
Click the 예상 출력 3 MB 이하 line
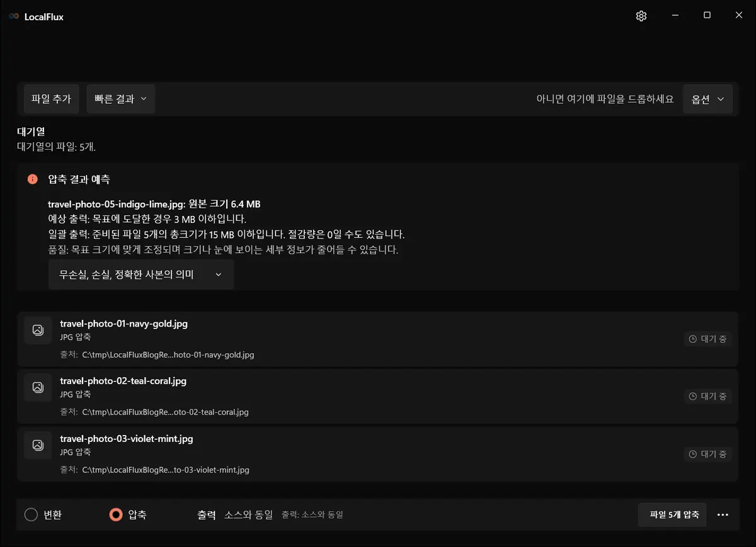(147, 219)
